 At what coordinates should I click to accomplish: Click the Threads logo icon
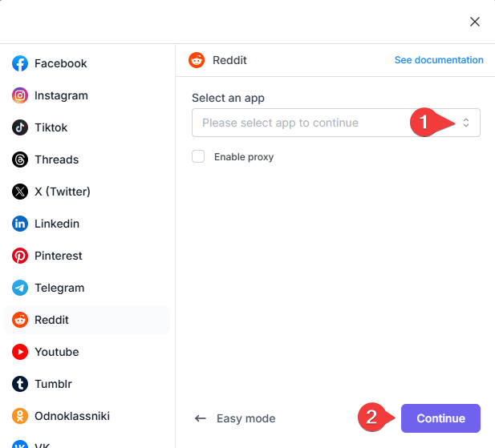[20, 159]
